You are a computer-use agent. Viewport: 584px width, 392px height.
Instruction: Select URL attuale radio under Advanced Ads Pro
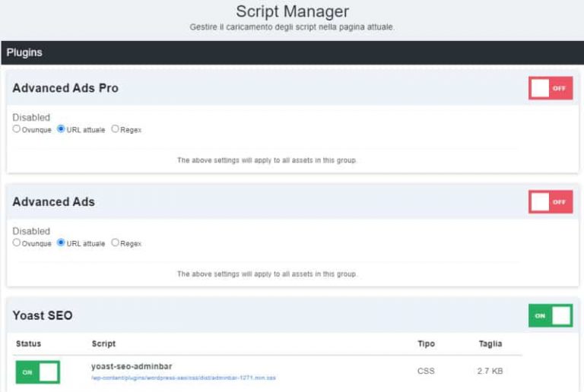pyautogui.click(x=61, y=129)
